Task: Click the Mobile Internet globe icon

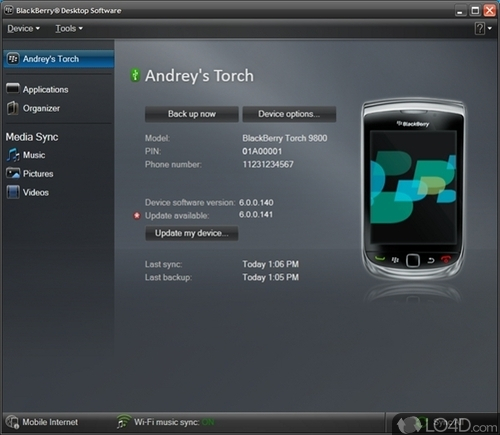Action: coord(13,422)
